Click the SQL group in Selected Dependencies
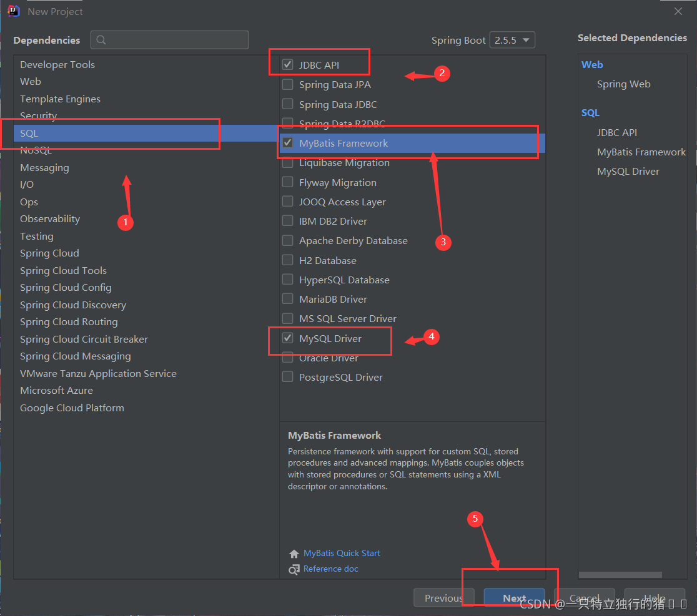The width and height of the screenshot is (697, 616). coord(590,113)
